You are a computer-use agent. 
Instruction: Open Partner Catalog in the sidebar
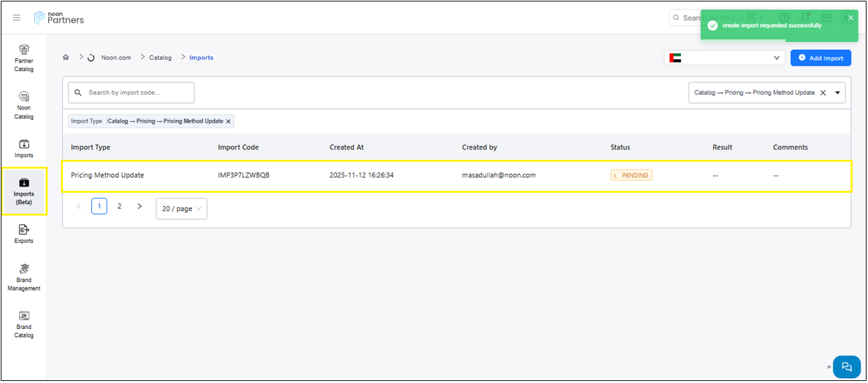point(24,58)
